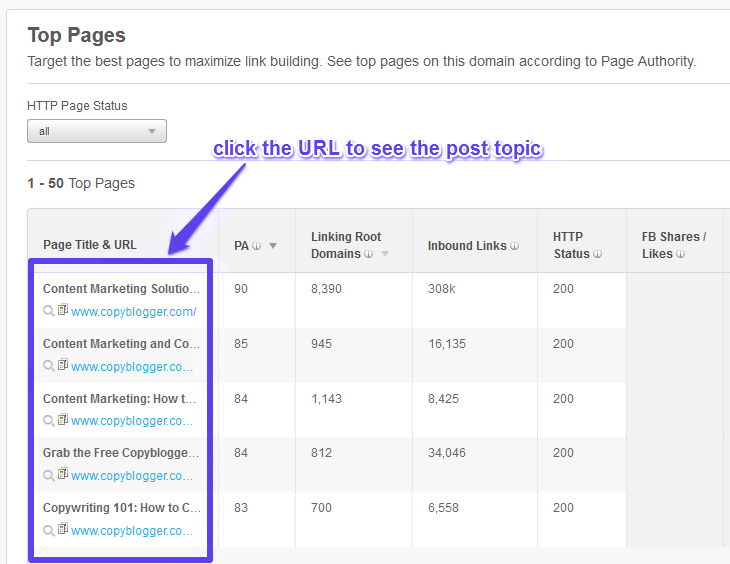Image resolution: width=730 pixels, height=564 pixels.
Task: Click the Linking Root Domains value 945
Action: coord(321,344)
